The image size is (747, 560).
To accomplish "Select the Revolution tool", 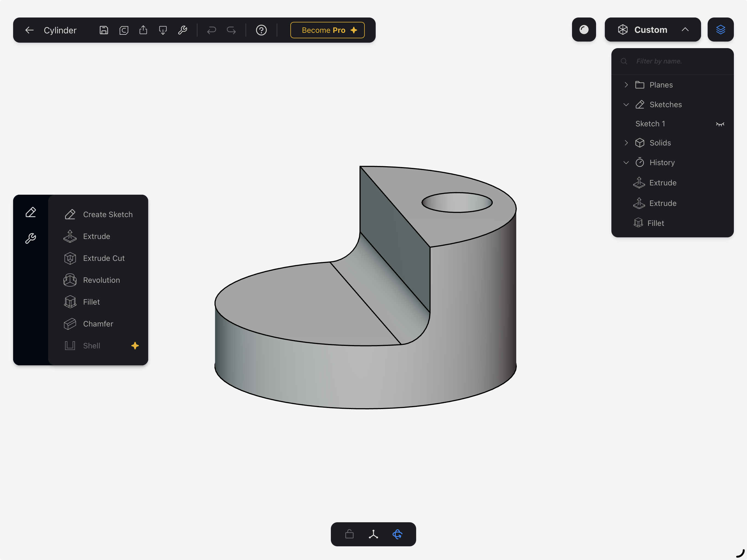I will click(x=101, y=280).
